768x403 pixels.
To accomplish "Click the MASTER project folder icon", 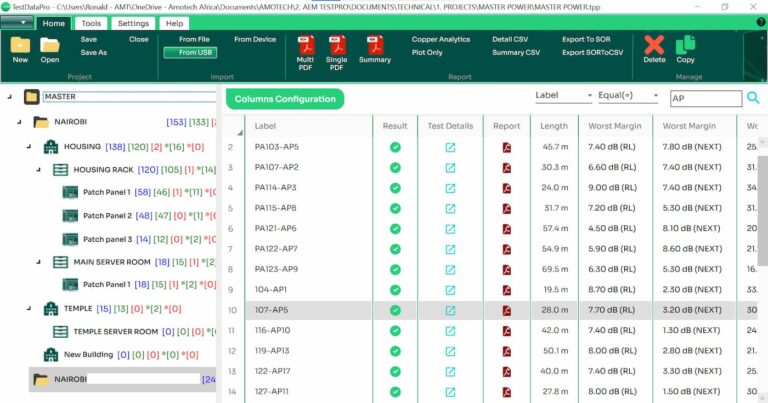I will point(32,96).
